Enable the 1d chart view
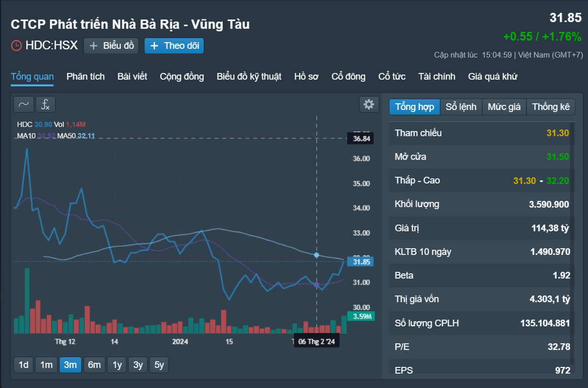The image size is (588, 388). pyautogui.click(x=23, y=365)
